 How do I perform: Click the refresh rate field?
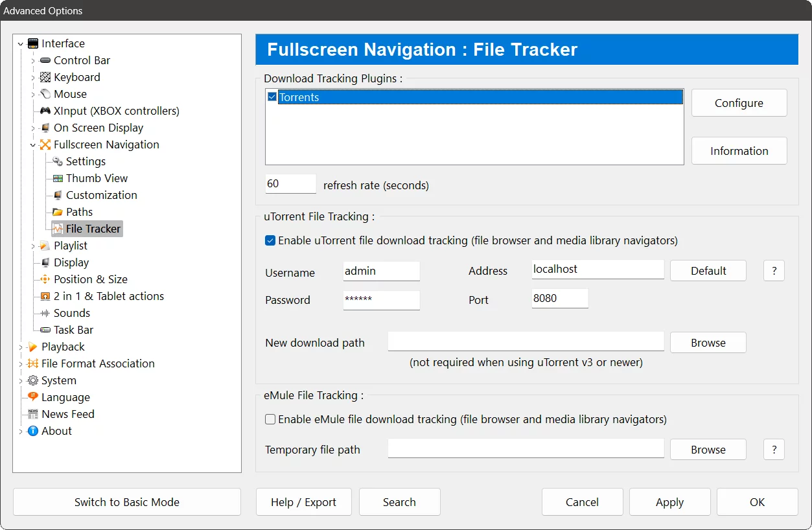[x=291, y=184]
